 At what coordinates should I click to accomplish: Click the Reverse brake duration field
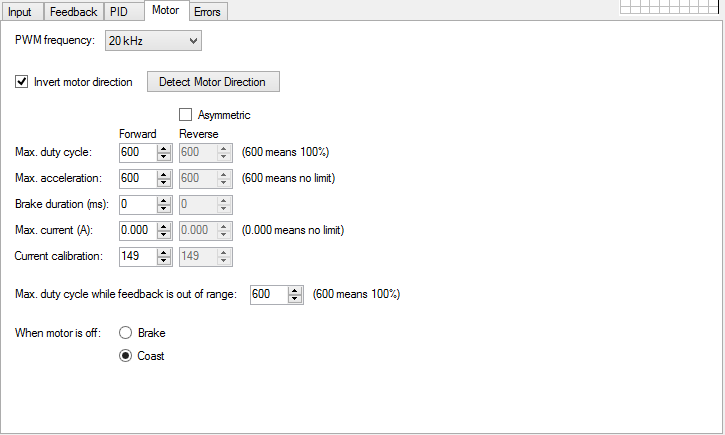198,204
